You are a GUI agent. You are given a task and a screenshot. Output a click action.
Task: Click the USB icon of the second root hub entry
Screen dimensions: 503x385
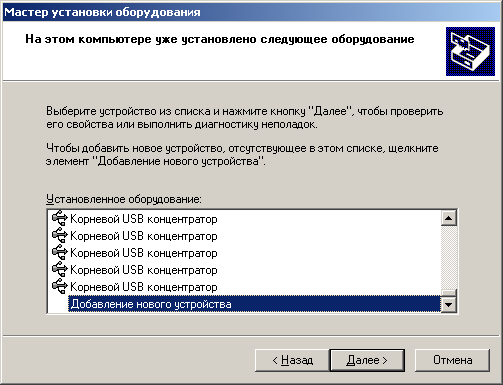(x=60, y=235)
